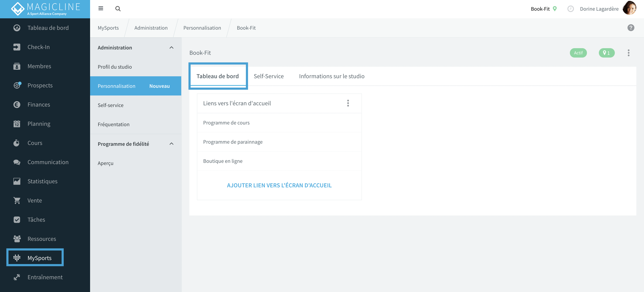Image resolution: width=644 pixels, height=292 pixels.
Task: Open the Statistiques menu label
Action: click(x=42, y=181)
